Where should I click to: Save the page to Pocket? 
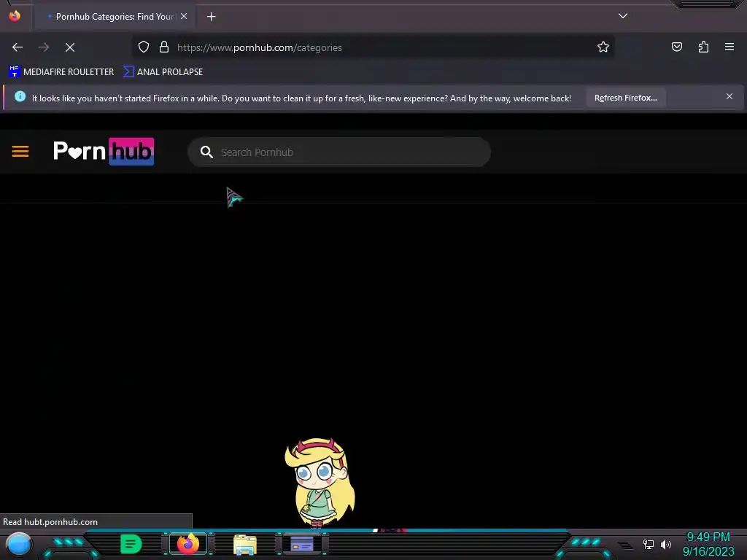(x=676, y=47)
